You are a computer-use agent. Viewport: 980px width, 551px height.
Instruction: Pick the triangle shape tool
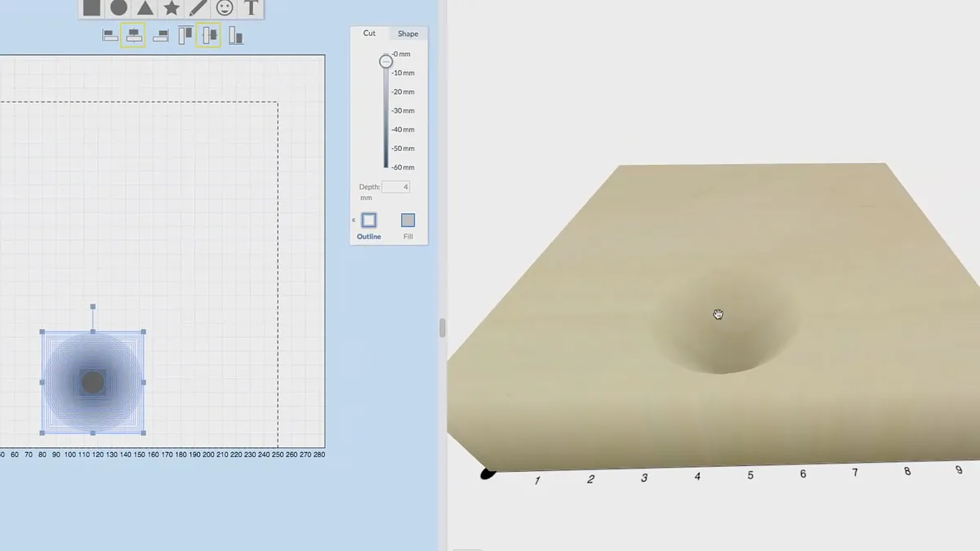click(x=145, y=8)
